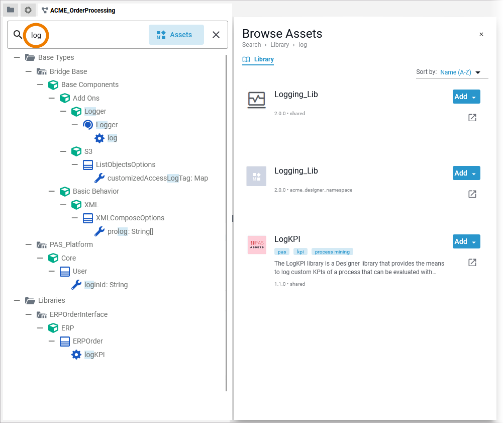This screenshot has height=423, width=504.
Task: Clear the search field with X
Action: pos(216,35)
